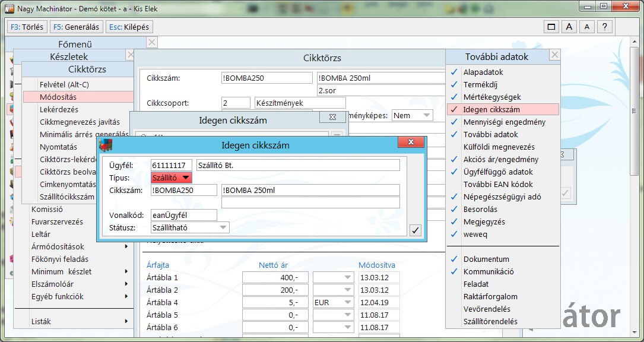This screenshot has height=342, width=644.
Task: Open help with the question mark icon
Action: [x=604, y=27]
